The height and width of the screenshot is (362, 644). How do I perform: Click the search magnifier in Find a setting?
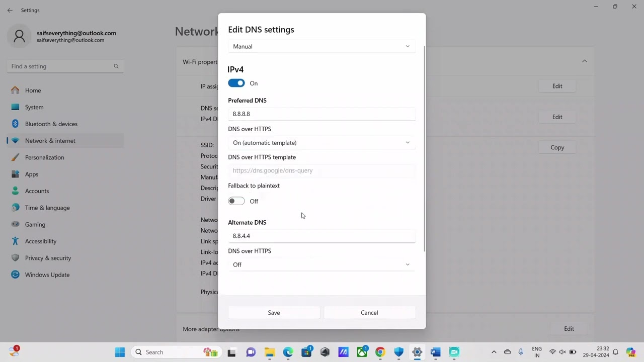[116, 66]
